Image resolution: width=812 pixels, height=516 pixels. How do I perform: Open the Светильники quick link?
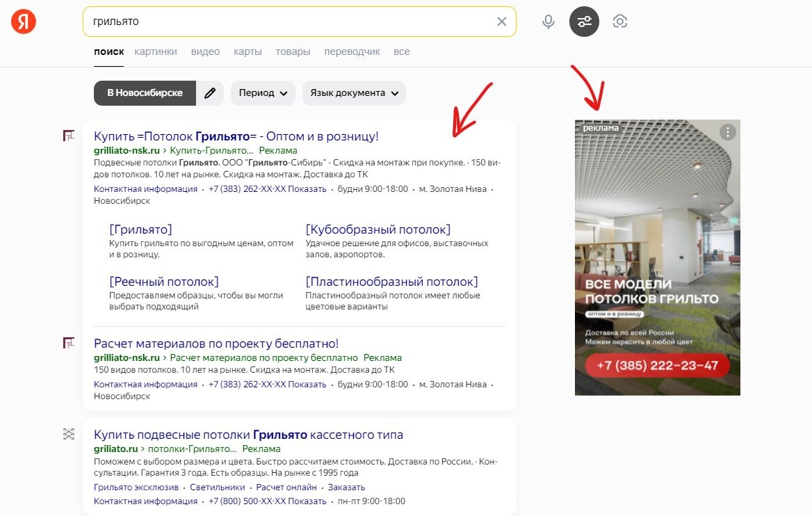point(218,487)
